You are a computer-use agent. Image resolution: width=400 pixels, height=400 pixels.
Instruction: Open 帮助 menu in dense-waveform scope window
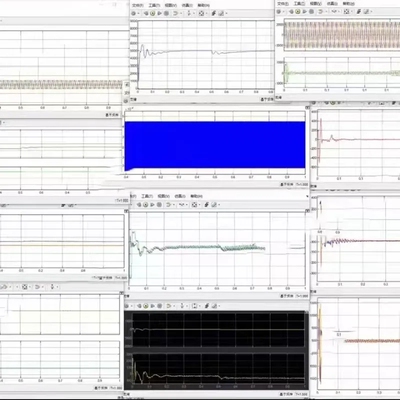pos(349,4)
